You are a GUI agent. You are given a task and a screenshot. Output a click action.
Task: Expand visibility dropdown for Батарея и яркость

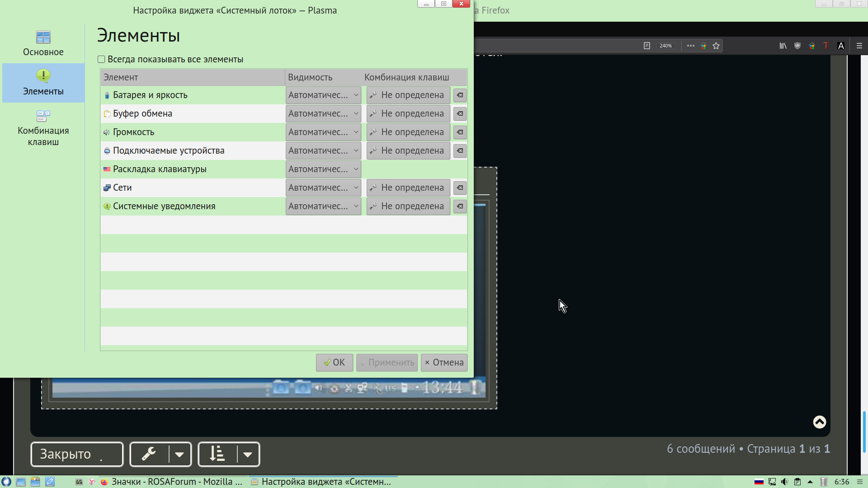(323, 95)
